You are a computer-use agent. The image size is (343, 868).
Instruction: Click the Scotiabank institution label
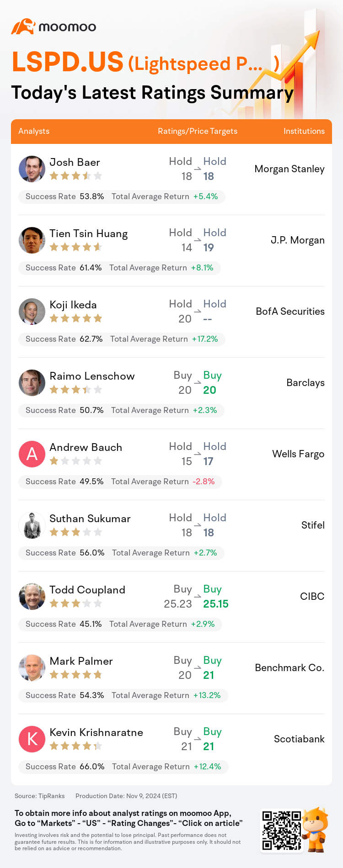pos(299,739)
